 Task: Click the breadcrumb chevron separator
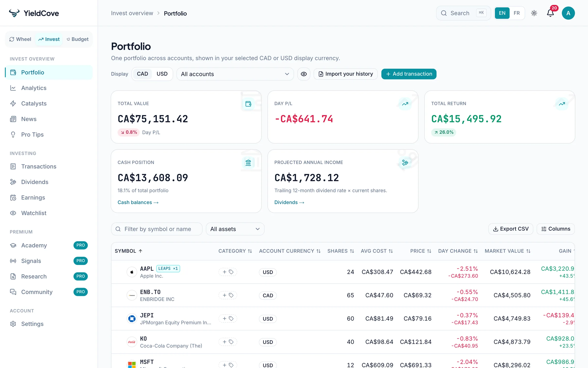click(x=159, y=13)
